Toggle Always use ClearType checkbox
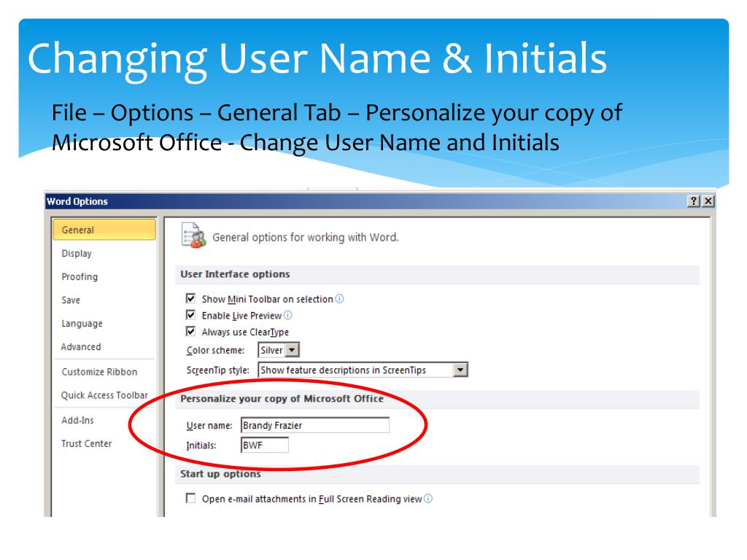The image size is (747, 560). (x=190, y=331)
